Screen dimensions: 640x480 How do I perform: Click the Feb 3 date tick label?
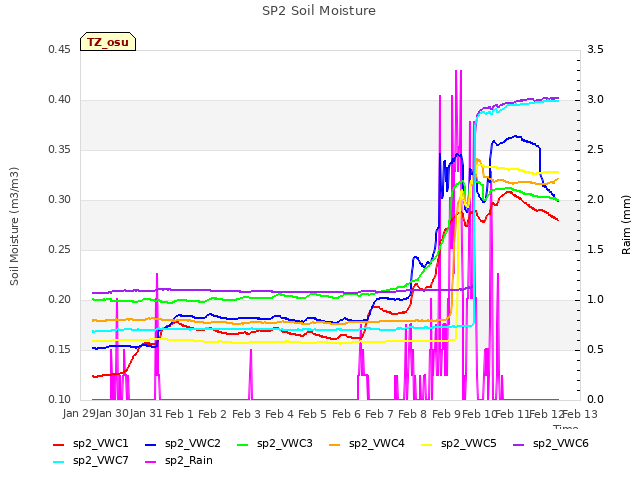coord(246,414)
